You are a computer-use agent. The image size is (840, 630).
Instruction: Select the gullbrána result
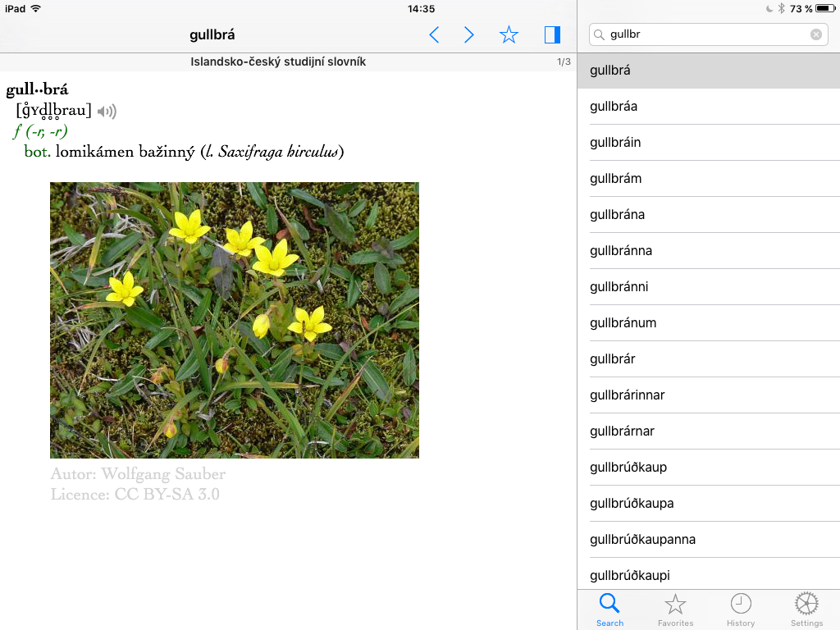709,215
